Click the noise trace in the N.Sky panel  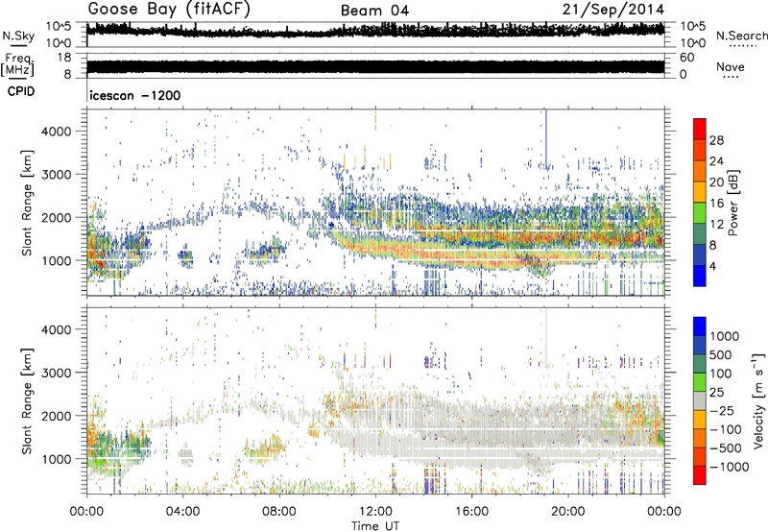(375, 31)
